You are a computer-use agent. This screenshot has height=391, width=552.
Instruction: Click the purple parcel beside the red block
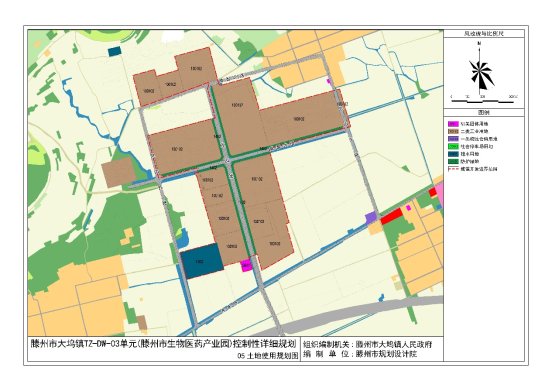(371, 217)
